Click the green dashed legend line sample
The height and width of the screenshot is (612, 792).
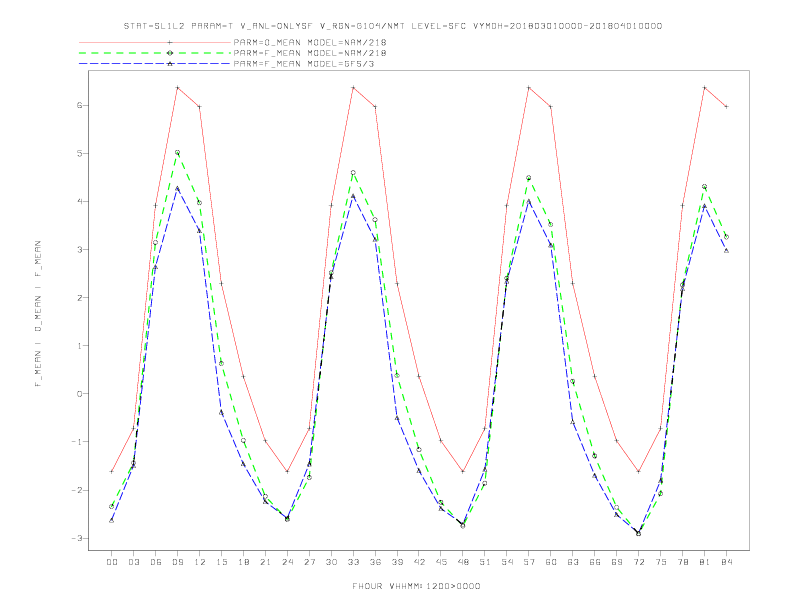(155, 53)
